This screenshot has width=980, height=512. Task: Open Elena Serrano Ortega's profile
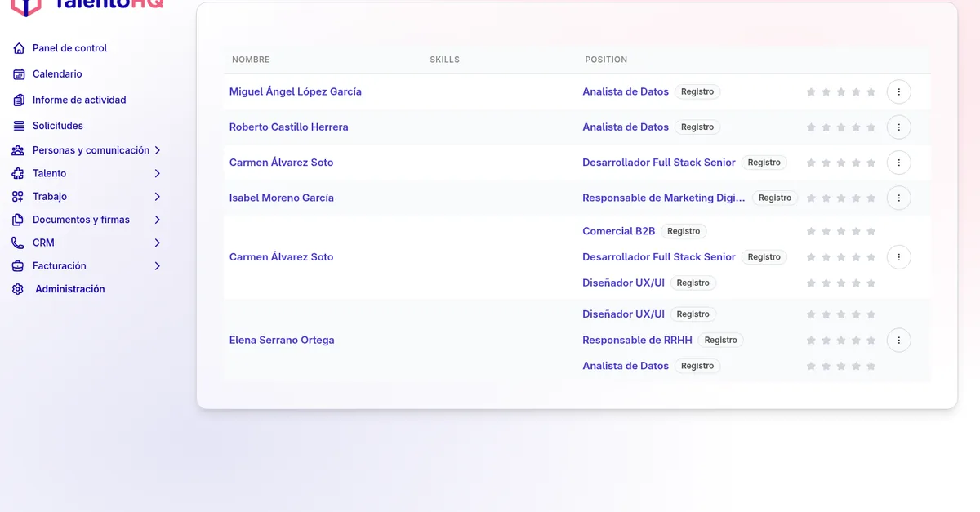click(x=282, y=341)
